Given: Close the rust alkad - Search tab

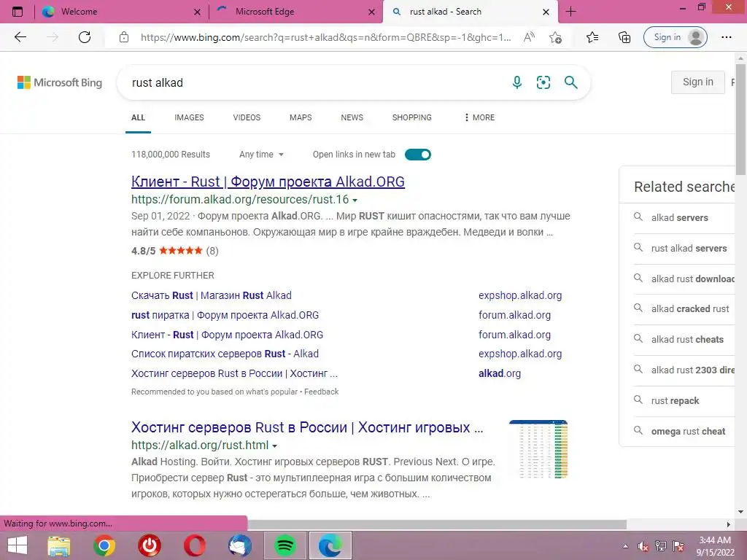Looking at the screenshot, I should click(x=546, y=12).
